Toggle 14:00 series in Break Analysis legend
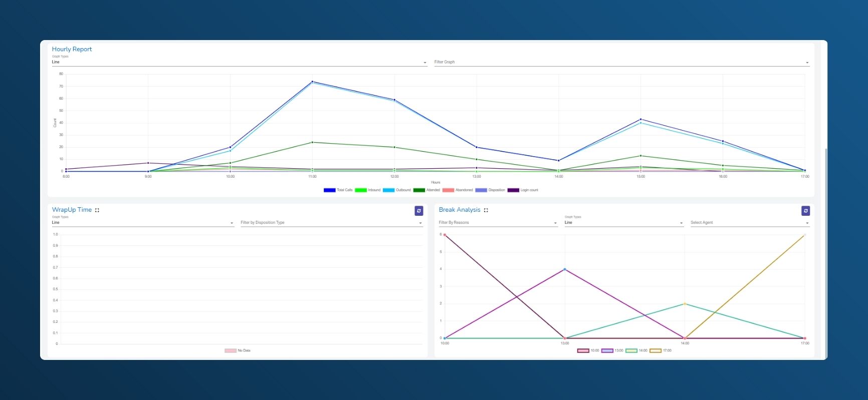 click(636, 350)
